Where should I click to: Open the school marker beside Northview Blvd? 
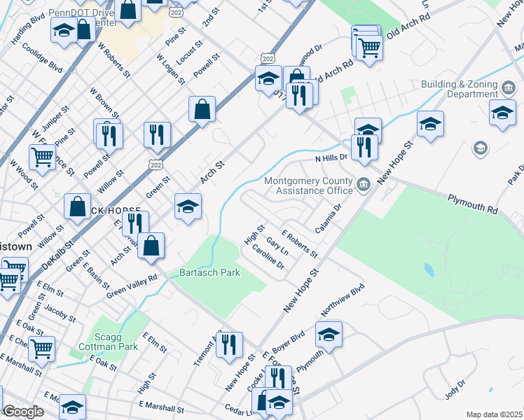(329, 335)
